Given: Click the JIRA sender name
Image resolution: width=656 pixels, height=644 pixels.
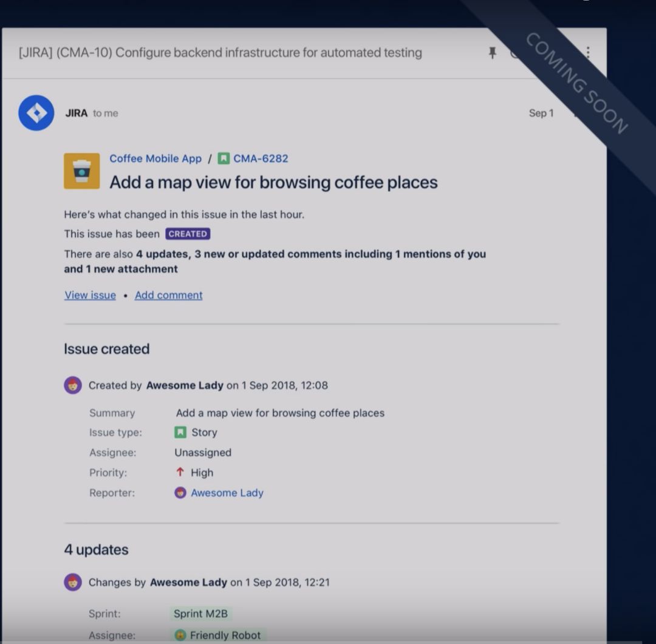Looking at the screenshot, I should (x=77, y=114).
